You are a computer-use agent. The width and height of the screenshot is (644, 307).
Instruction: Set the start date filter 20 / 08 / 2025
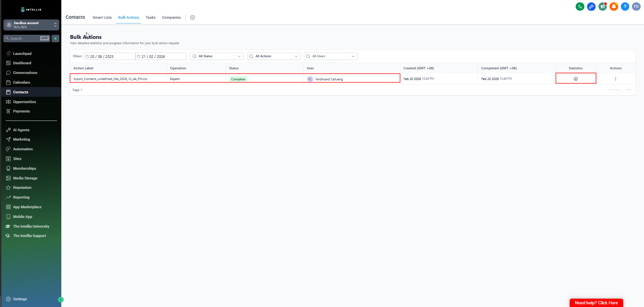[x=110, y=56]
